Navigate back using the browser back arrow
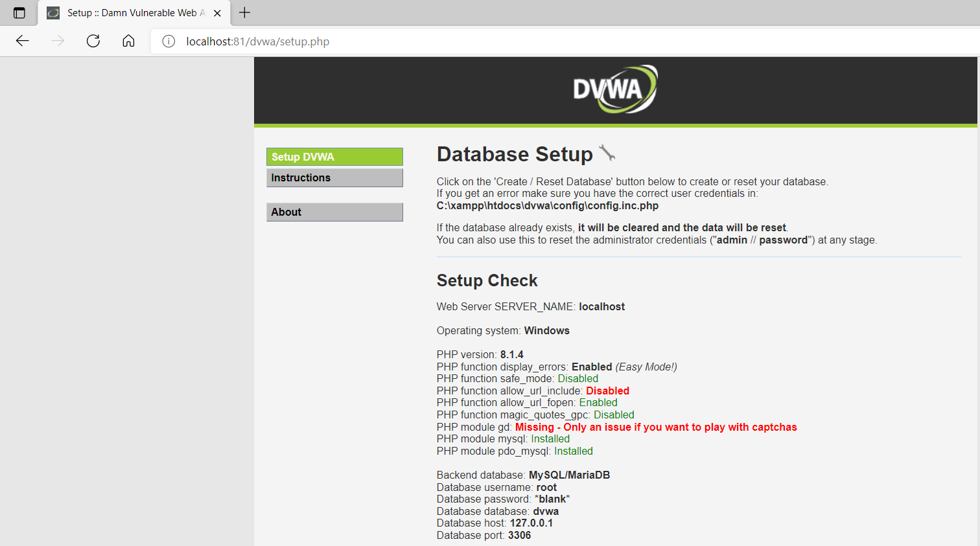The width and height of the screenshot is (980, 546). coord(22,41)
